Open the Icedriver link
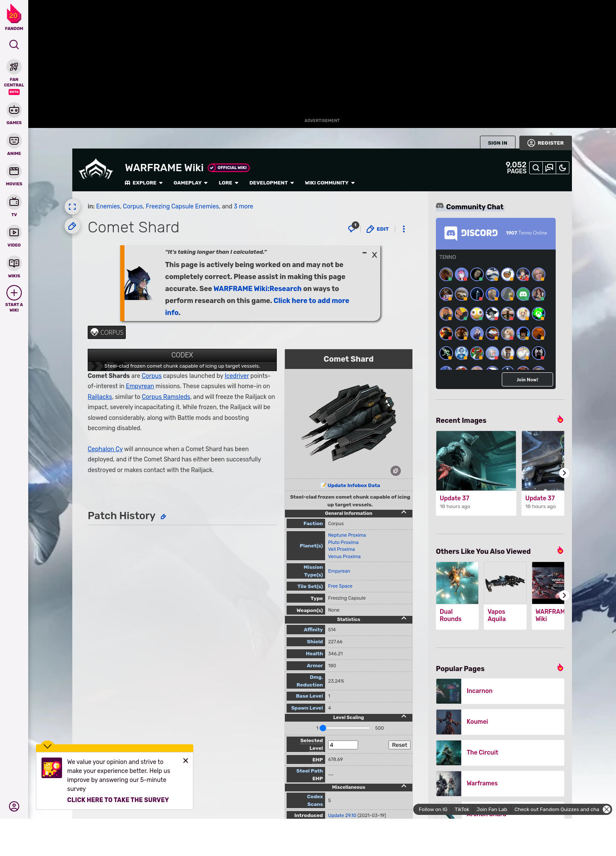The image size is (616, 856). [x=237, y=376]
